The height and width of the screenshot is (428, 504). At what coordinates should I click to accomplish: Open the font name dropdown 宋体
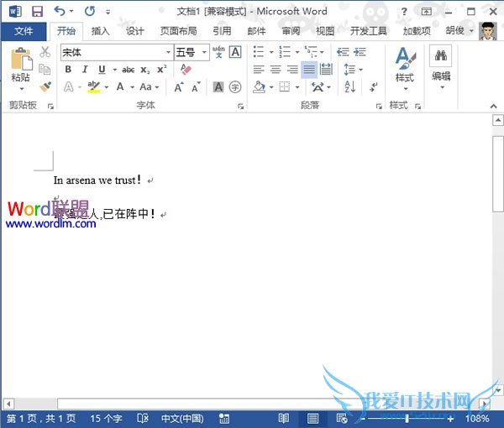[116, 52]
